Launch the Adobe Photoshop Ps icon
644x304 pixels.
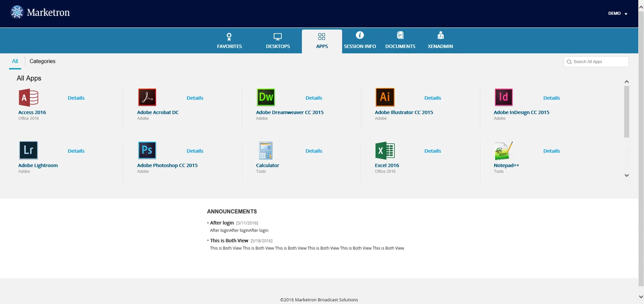click(x=147, y=150)
